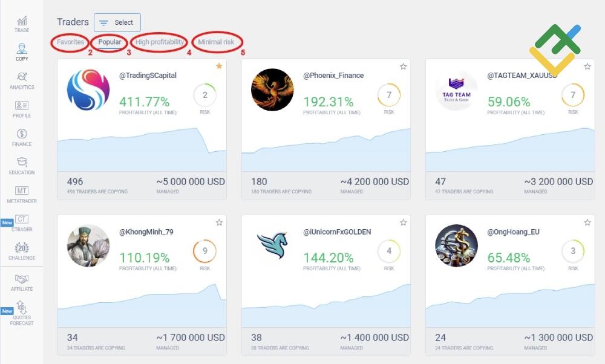The image size is (605, 364).
Task: Switch to the Popular traders tab
Action: (x=109, y=42)
